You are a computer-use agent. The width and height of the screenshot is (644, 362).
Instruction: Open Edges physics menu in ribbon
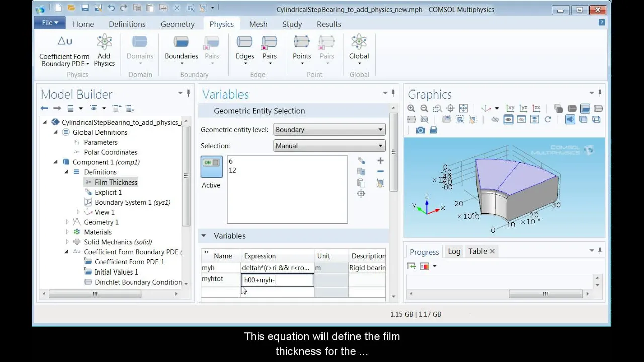tap(245, 51)
